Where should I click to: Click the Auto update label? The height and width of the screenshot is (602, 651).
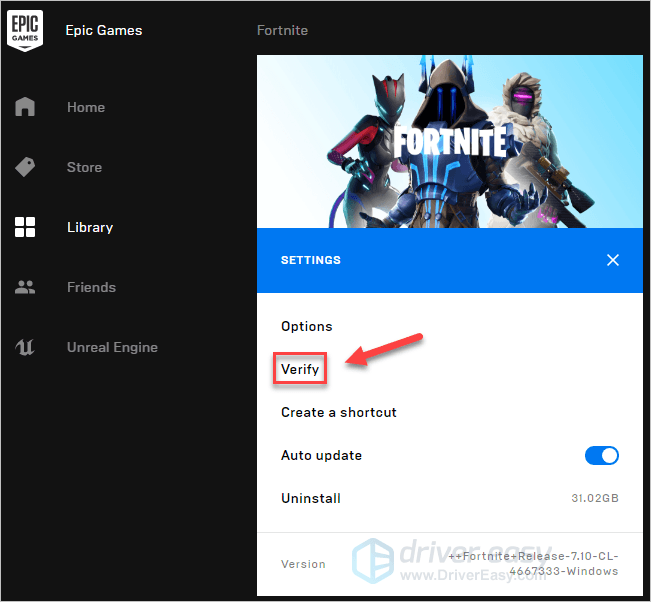click(321, 455)
